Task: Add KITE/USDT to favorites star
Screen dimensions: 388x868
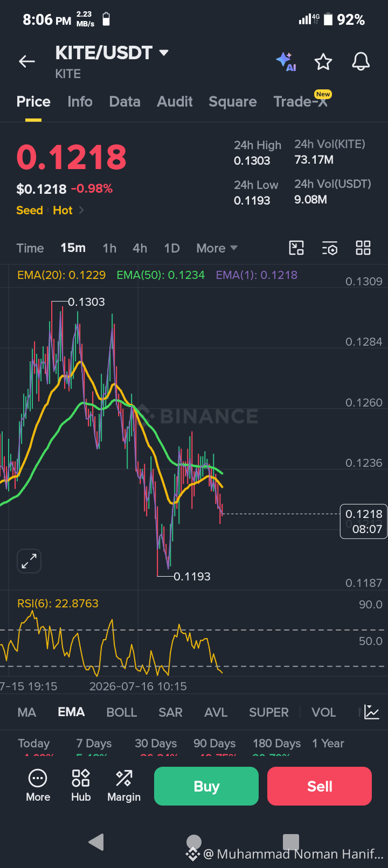Action: point(323,62)
